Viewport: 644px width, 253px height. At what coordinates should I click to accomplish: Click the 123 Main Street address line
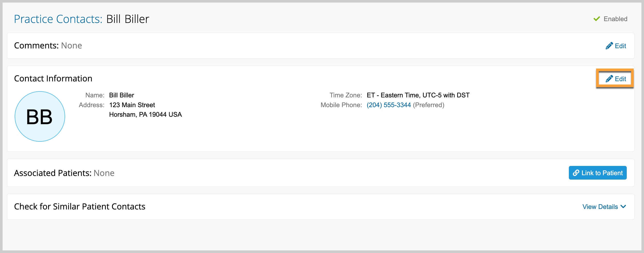tap(132, 105)
